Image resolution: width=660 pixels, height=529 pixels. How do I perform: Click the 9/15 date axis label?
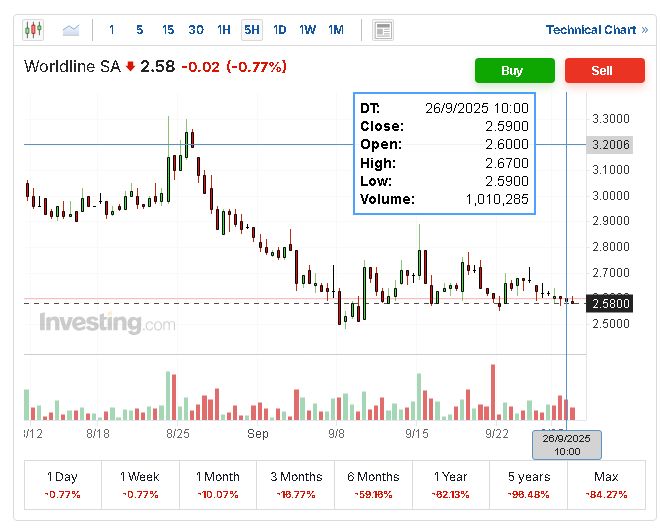[x=417, y=433]
